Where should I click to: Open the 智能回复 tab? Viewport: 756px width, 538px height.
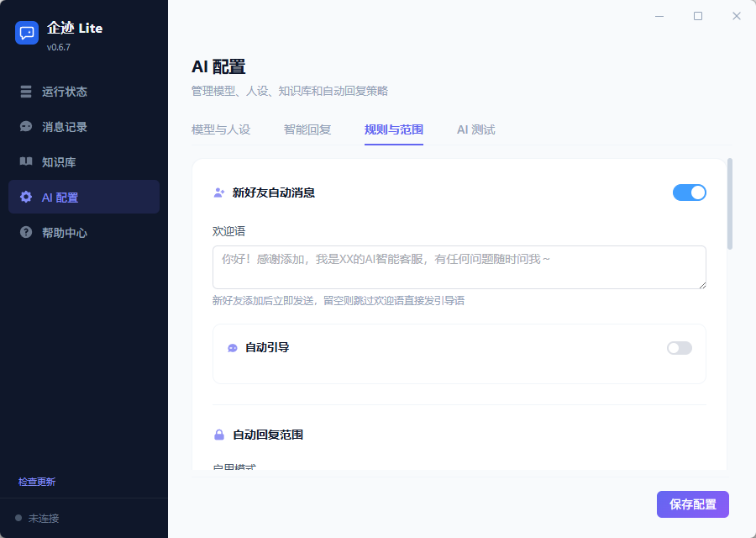[x=307, y=130]
